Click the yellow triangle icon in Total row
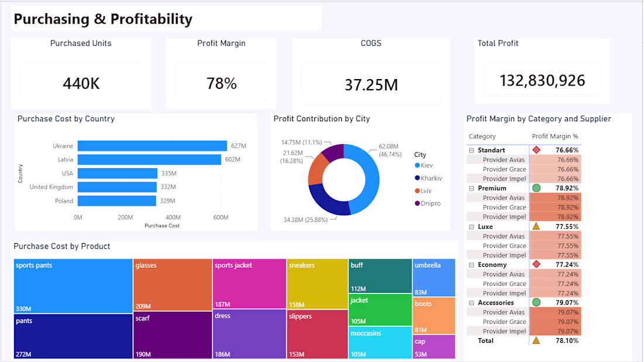The image size is (644, 362). point(536,340)
